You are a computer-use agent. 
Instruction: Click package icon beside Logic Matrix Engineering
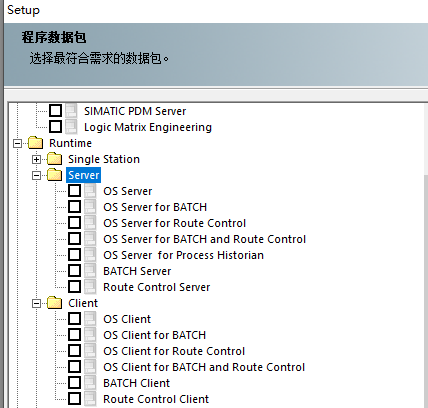click(71, 127)
